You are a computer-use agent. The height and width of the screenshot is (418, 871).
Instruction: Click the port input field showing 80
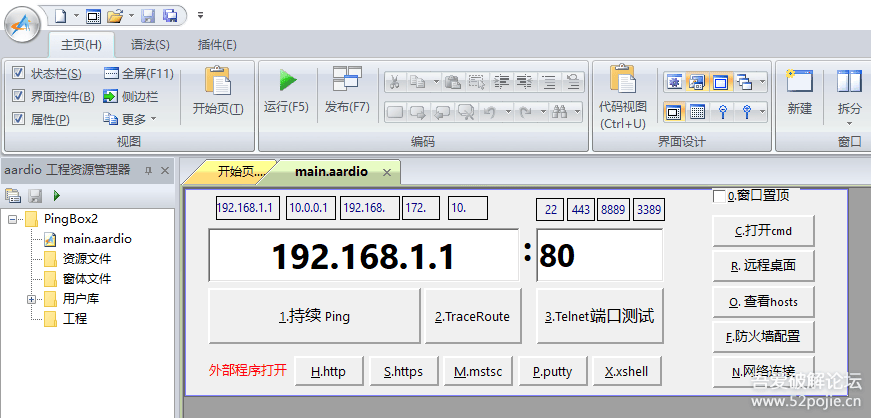pos(600,256)
